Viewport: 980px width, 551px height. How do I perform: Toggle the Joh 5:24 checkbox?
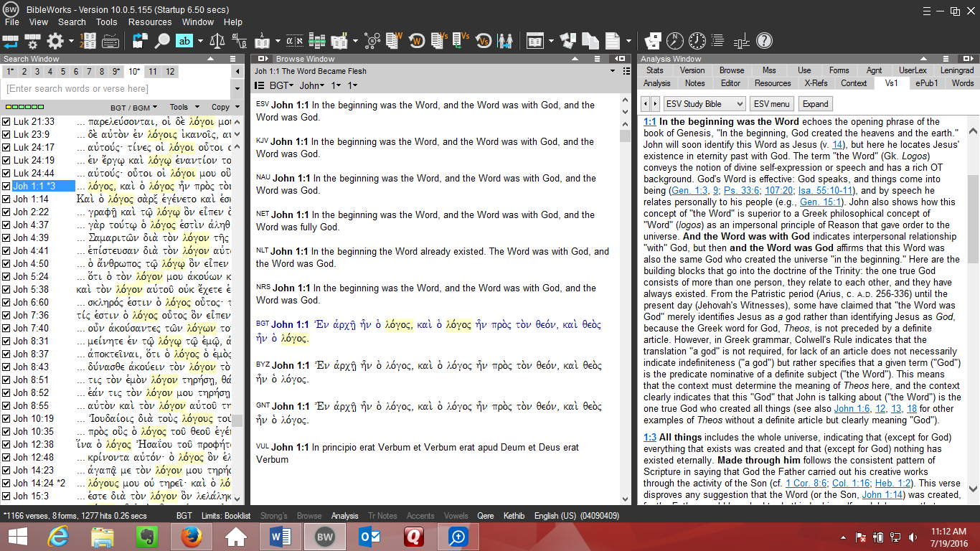[x=6, y=276]
